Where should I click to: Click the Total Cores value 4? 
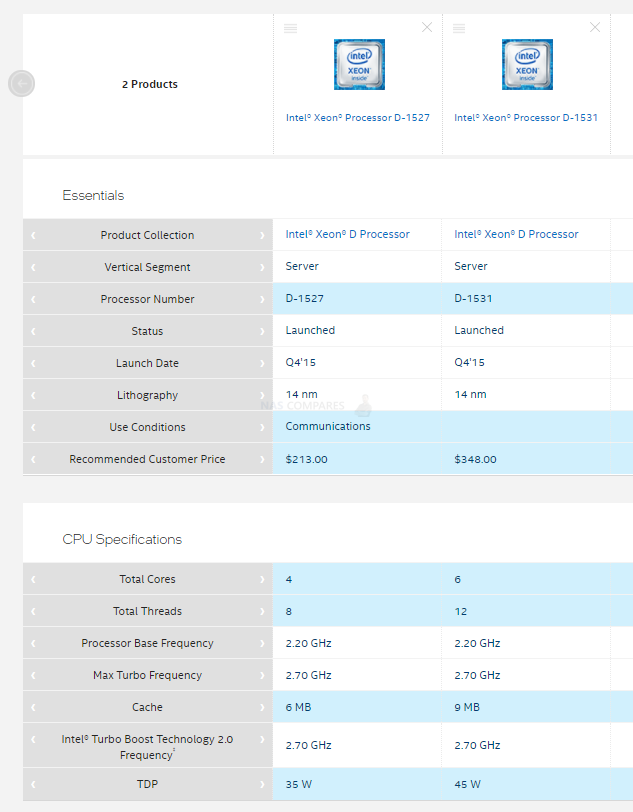pyautogui.click(x=289, y=579)
